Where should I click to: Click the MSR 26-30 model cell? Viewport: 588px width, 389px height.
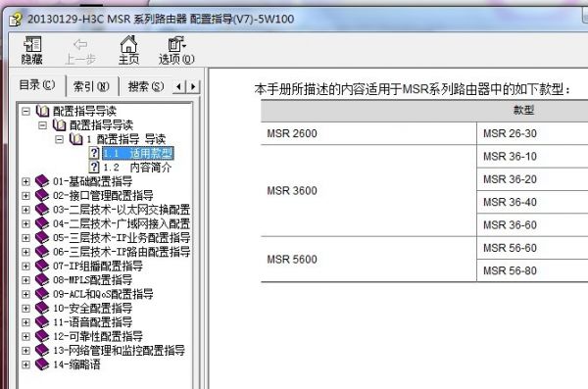coord(532,133)
